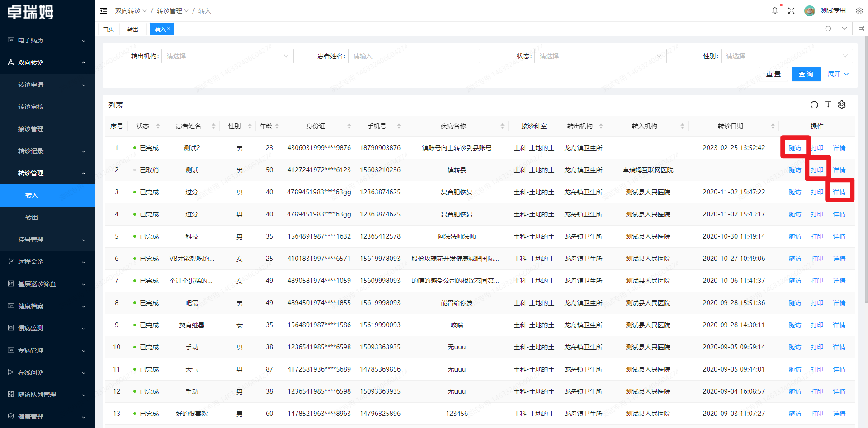This screenshot has width=868, height=428.
Task: Click the tab bar refresh icon
Action: click(x=828, y=28)
